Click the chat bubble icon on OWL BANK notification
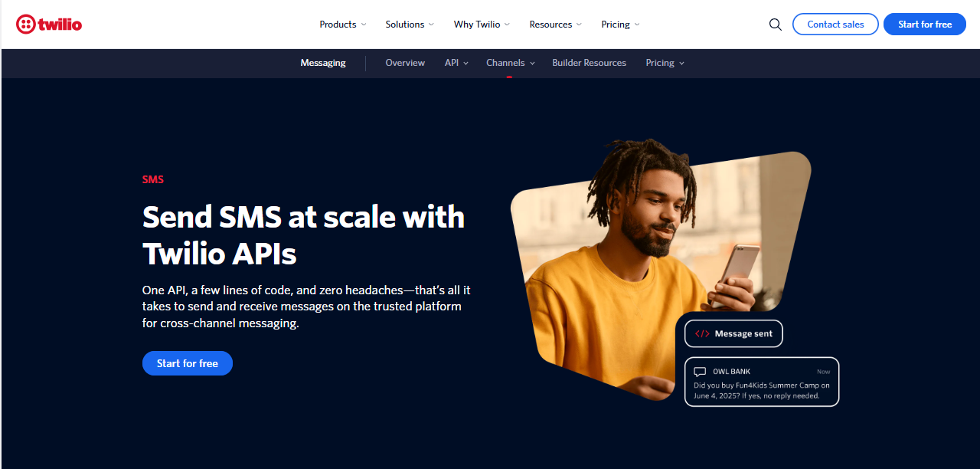This screenshot has height=469, width=980. (x=699, y=371)
